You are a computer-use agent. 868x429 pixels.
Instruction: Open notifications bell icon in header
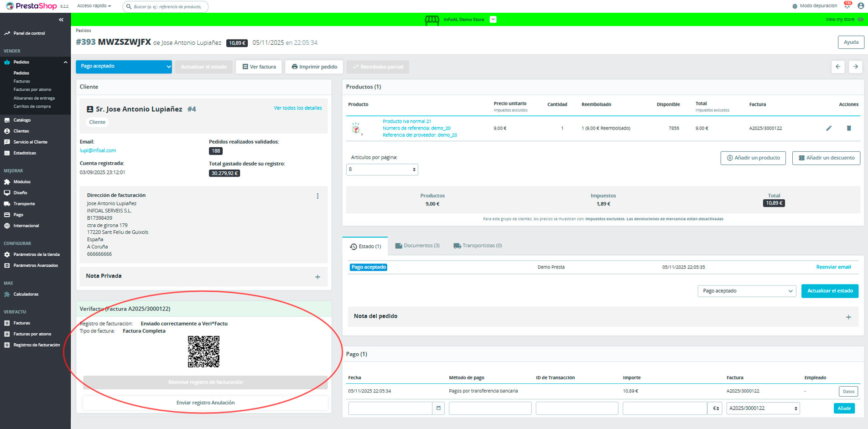[847, 6]
